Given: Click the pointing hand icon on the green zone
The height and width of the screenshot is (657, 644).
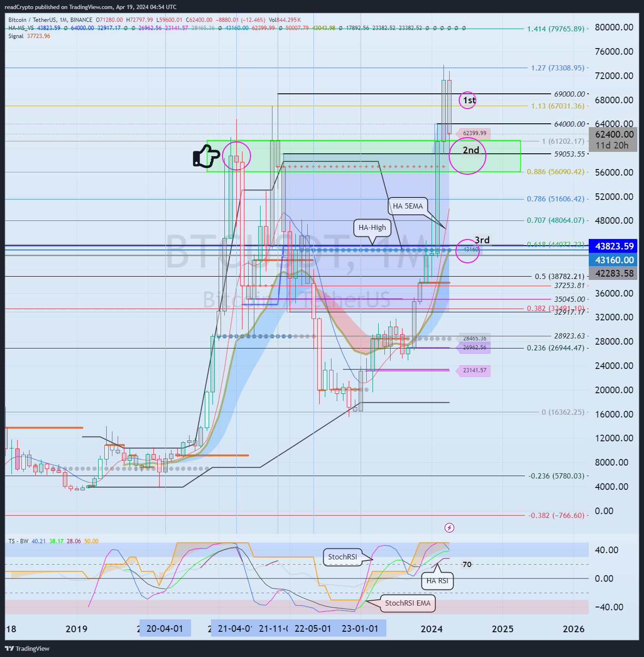Looking at the screenshot, I should pos(206,156).
